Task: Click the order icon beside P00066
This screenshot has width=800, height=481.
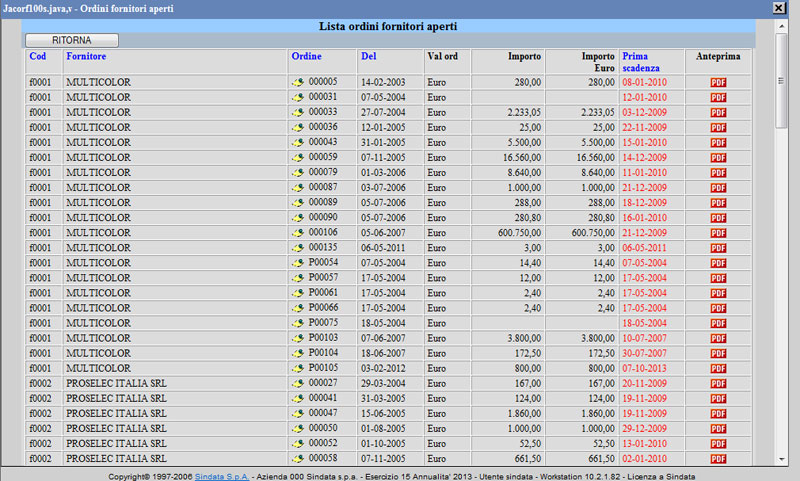Action: point(298,308)
